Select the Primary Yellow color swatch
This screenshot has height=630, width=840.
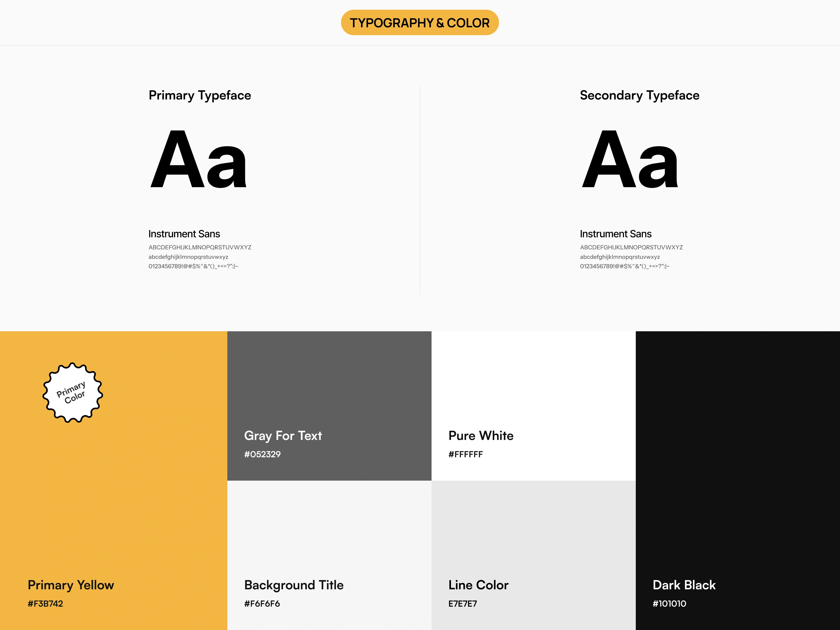point(114,480)
